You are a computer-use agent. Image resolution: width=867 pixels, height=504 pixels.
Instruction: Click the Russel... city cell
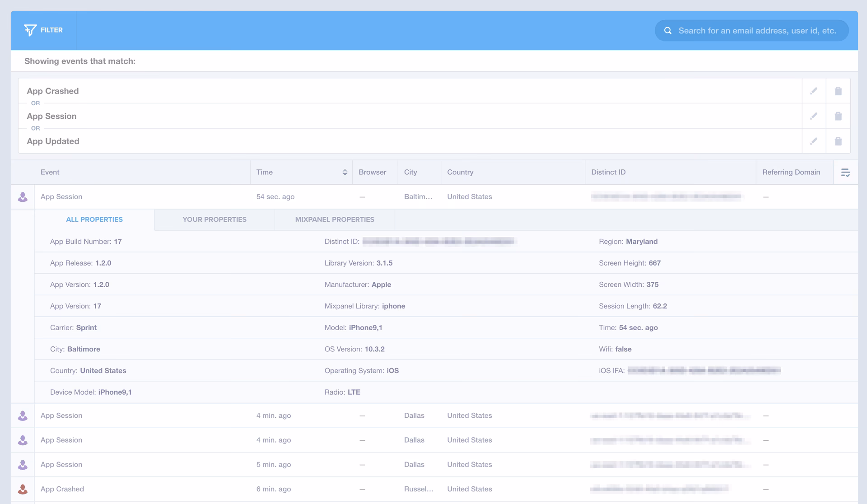pos(419,489)
